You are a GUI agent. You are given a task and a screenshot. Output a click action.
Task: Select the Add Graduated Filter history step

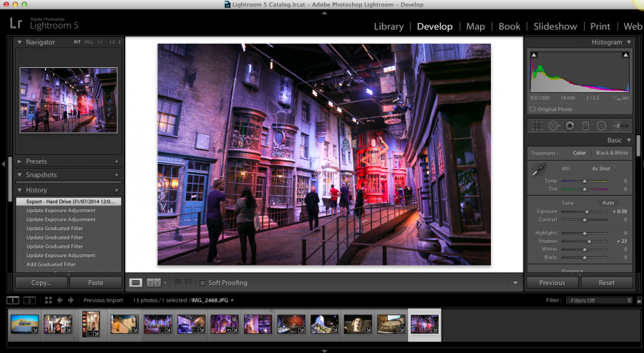tap(68, 264)
